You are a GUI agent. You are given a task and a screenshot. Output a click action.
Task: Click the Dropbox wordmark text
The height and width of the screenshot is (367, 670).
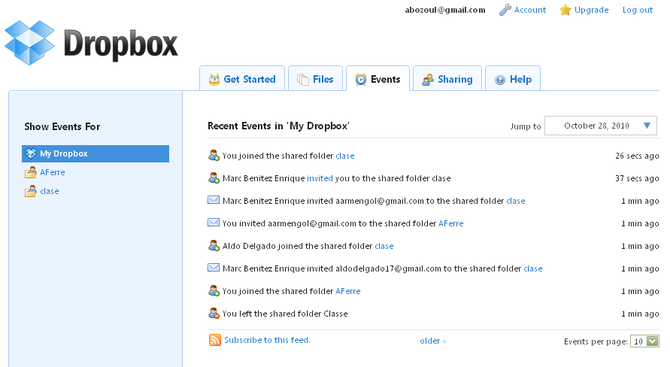coord(120,44)
